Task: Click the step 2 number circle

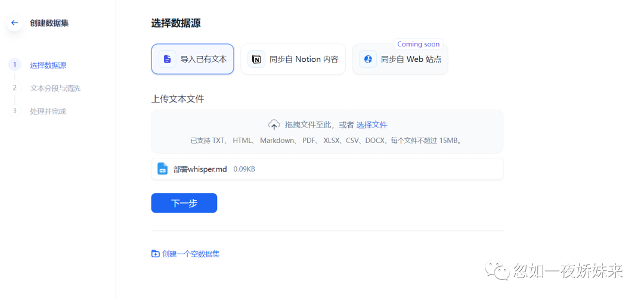Action: tap(14, 88)
